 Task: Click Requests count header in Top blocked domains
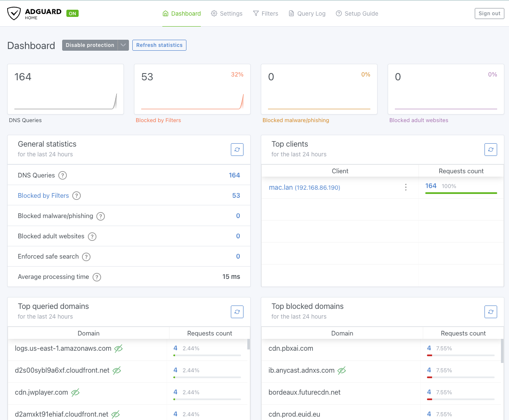[x=463, y=333]
